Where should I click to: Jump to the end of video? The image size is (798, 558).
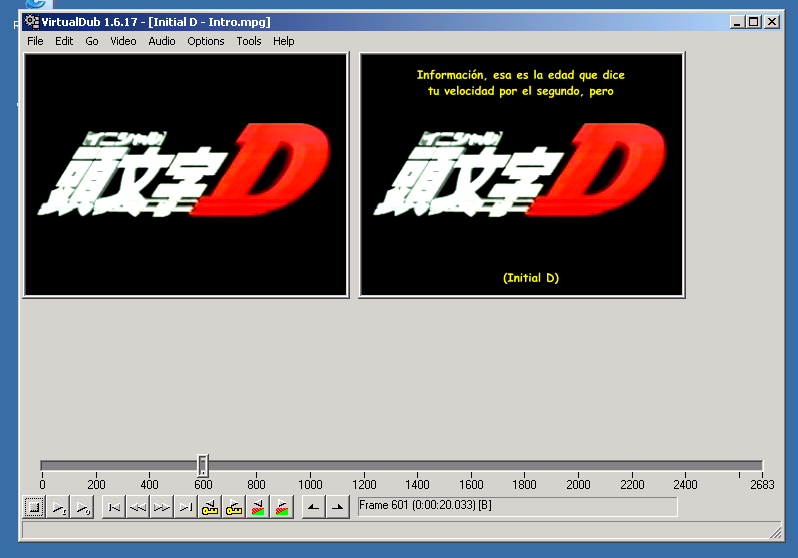pos(186,507)
